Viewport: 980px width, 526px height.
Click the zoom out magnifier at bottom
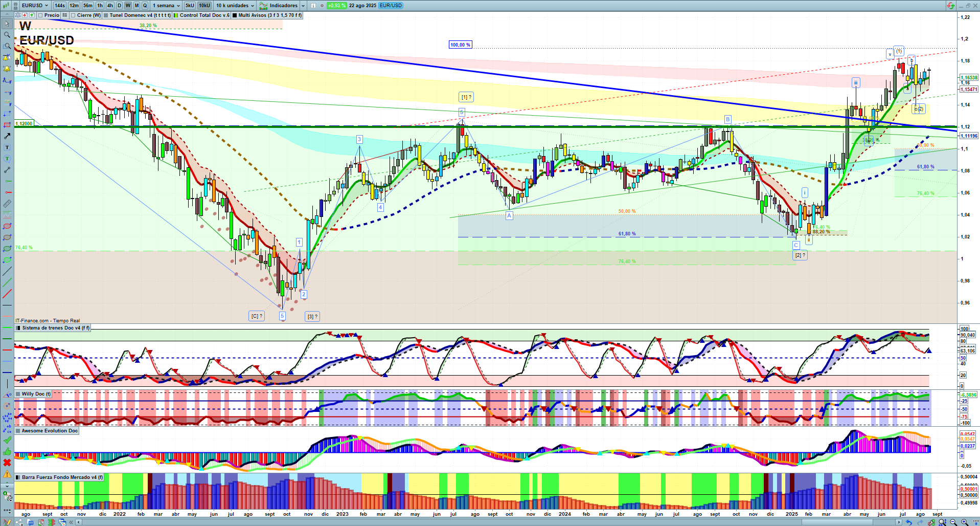tap(953, 522)
